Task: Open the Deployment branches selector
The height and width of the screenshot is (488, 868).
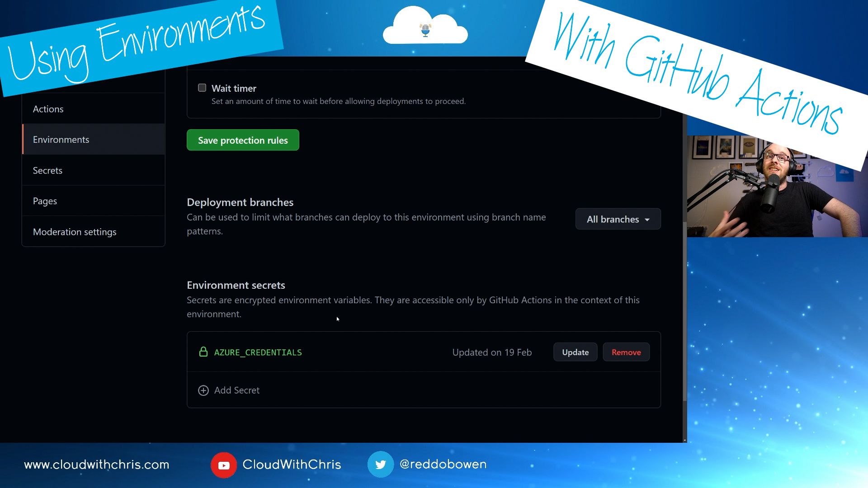Action: pyautogui.click(x=618, y=219)
